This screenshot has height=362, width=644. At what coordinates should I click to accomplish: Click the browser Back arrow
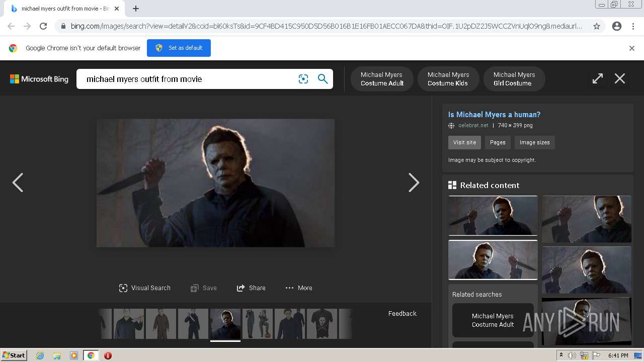click(11, 26)
